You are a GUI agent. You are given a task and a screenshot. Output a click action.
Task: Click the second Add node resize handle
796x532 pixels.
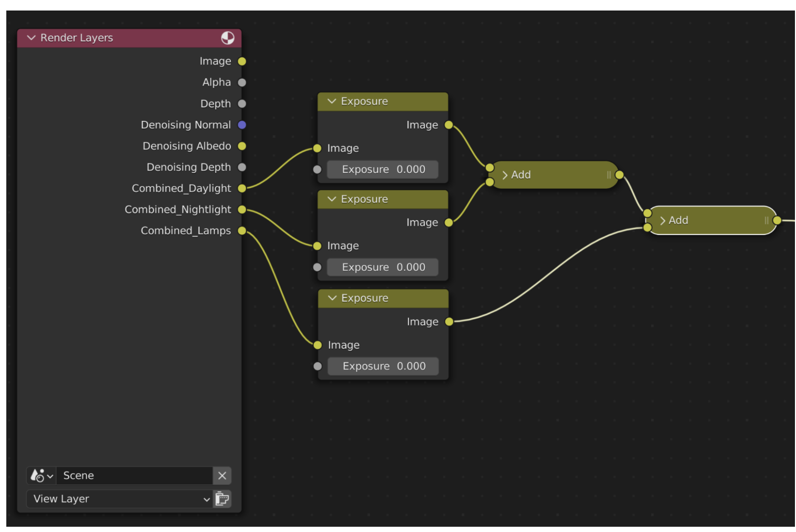pyautogui.click(x=767, y=220)
